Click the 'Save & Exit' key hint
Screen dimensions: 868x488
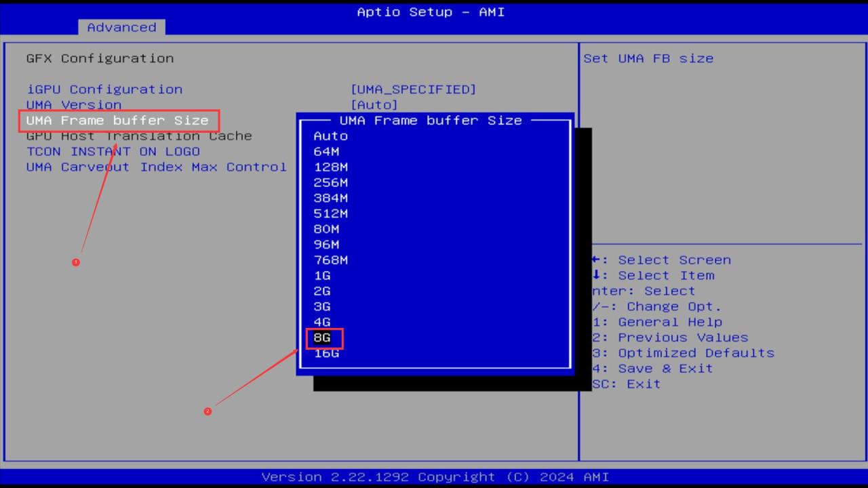(652, 369)
